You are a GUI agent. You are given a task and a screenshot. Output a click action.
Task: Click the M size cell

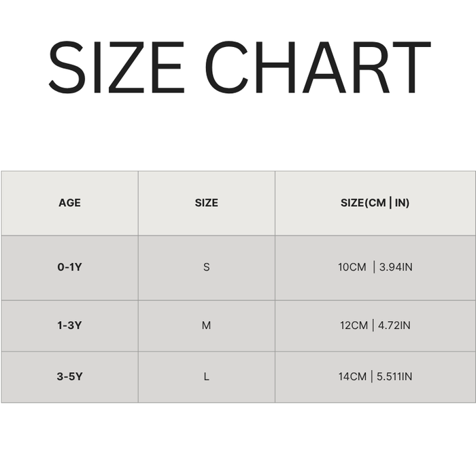coord(206,326)
